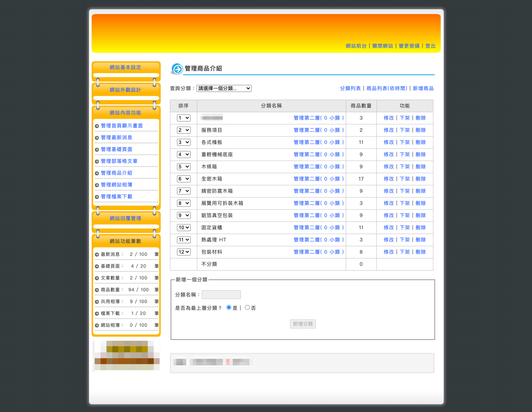Click bullet icon next to 管理最新消息

97,138
